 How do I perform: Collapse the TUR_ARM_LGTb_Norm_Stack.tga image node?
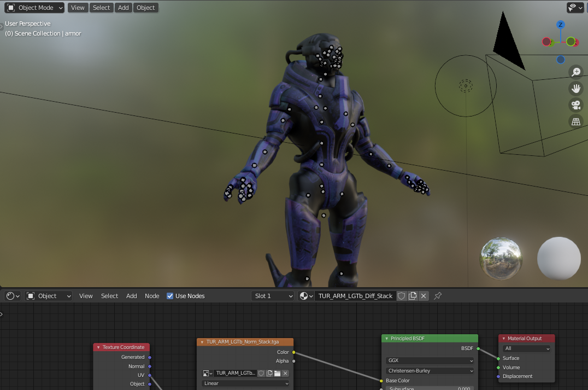pyautogui.click(x=202, y=342)
